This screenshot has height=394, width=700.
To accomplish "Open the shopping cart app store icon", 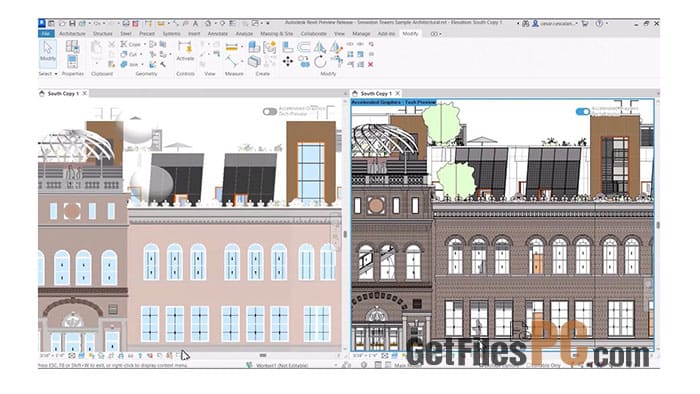I will pos(585,23).
